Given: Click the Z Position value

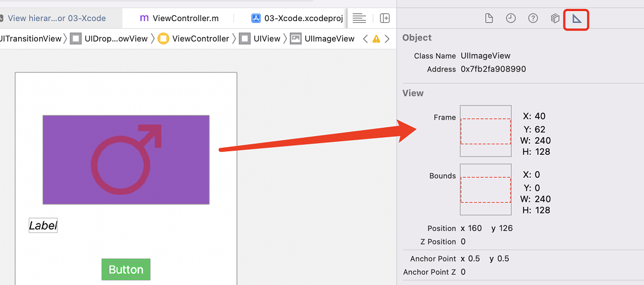Looking at the screenshot, I should [463, 242].
